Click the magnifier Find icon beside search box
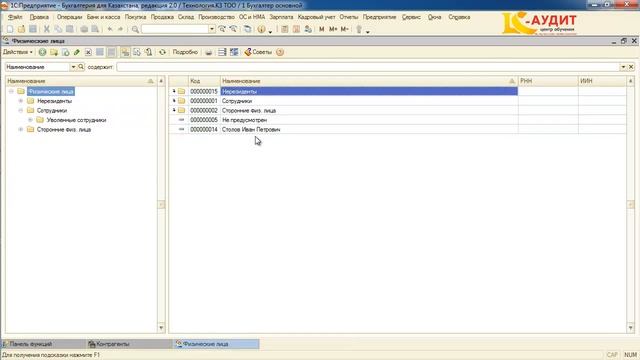Image resolution: width=640 pixels, height=360 pixels. [x=135, y=29]
